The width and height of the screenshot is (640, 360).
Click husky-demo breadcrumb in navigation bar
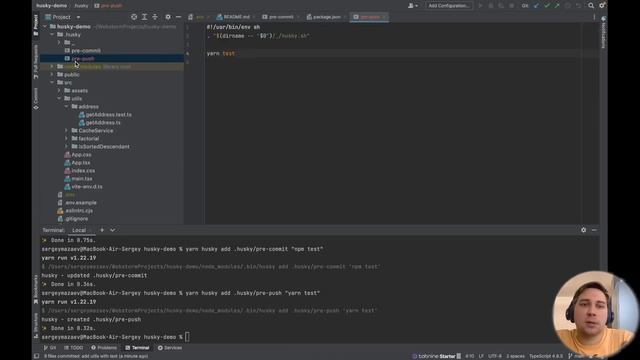click(51, 6)
